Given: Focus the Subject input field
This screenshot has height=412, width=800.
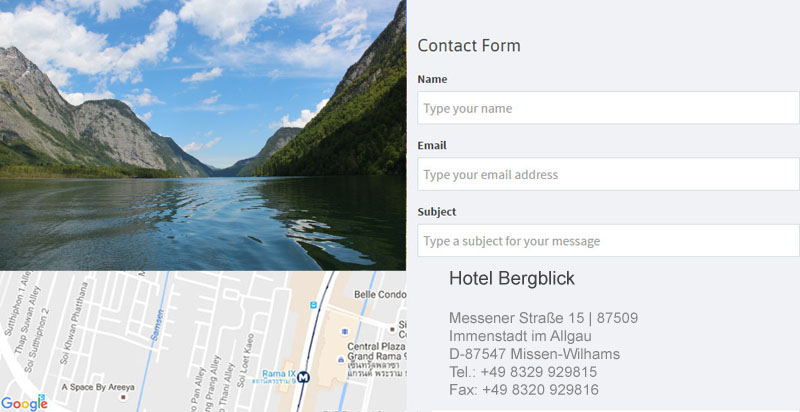Looking at the screenshot, I should (x=608, y=240).
